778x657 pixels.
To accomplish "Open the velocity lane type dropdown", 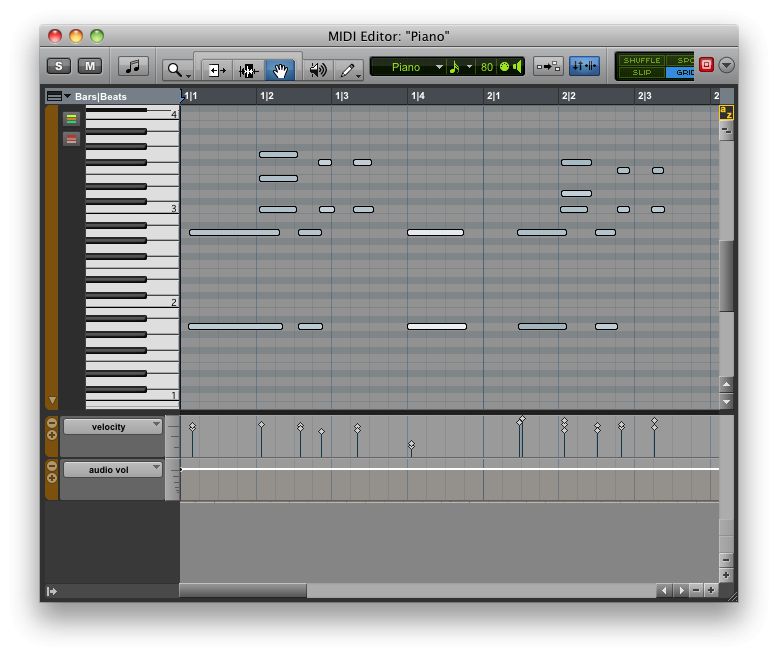I will pyautogui.click(x=111, y=427).
